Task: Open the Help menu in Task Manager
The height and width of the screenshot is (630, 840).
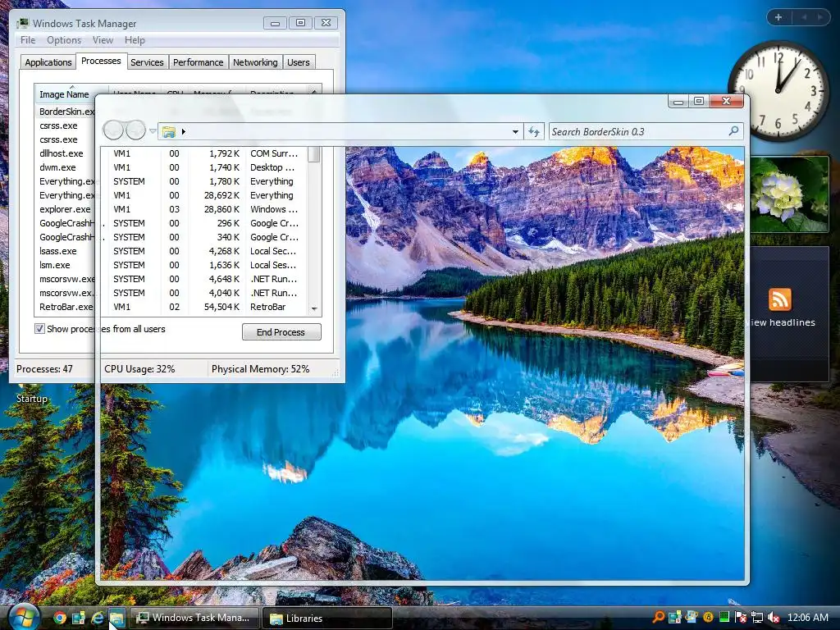Action: coord(135,40)
